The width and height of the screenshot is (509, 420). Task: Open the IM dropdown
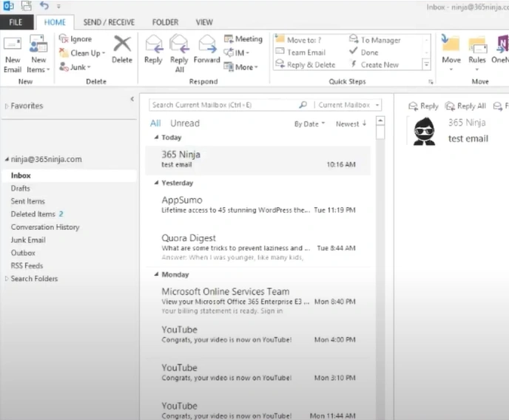point(236,52)
